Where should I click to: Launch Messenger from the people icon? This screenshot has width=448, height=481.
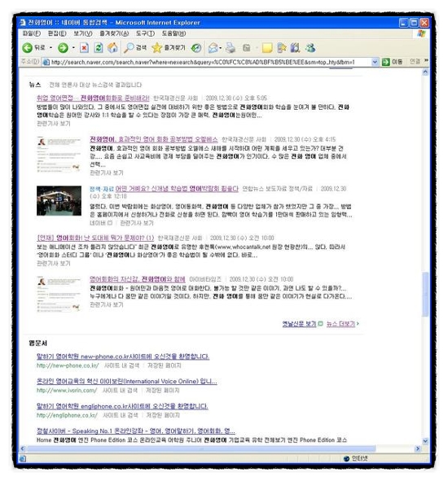(x=310, y=47)
